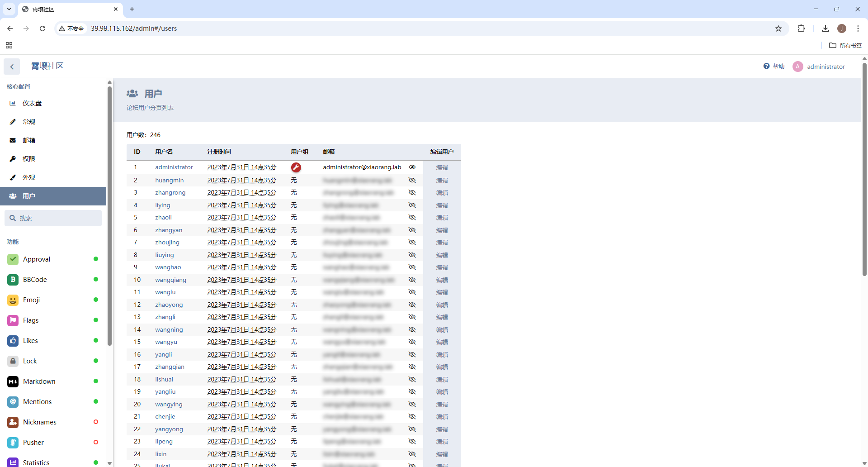This screenshot has height=467, width=868.
Task: Open wanghao's user profile link
Action: 168,267
